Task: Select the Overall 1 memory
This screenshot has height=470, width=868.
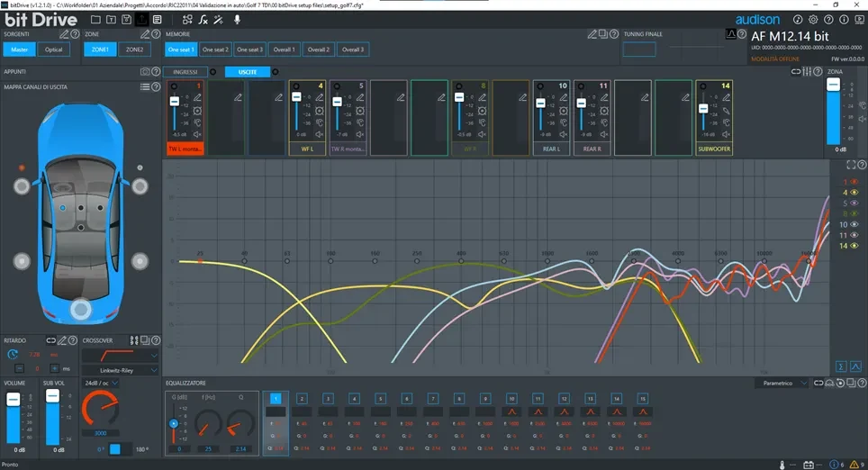Action: point(284,50)
